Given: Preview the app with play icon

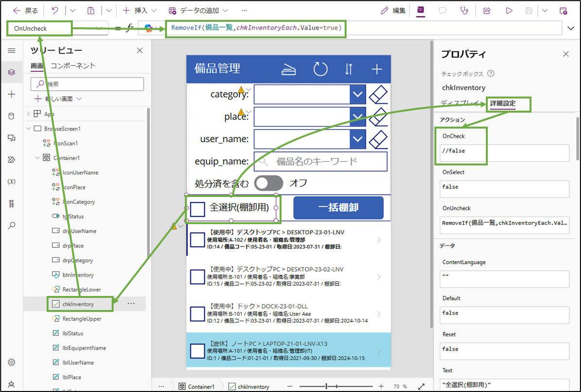Looking at the screenshot, I should 509,10.
